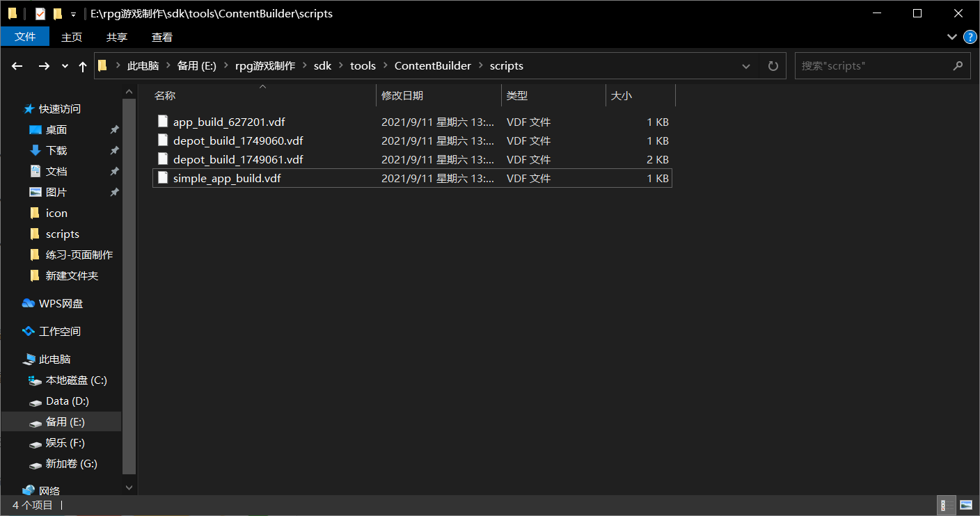The image size is (980, 516).
Task: Open address bar history dropdown
Action: pyautogui.click(x=746, y=66)
